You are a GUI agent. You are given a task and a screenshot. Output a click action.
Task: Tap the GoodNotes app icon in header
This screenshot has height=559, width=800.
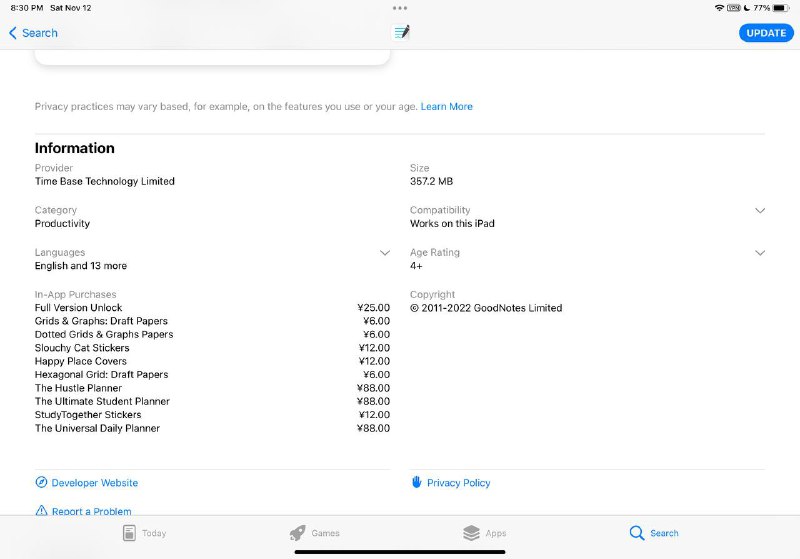(x=401, y=33)
